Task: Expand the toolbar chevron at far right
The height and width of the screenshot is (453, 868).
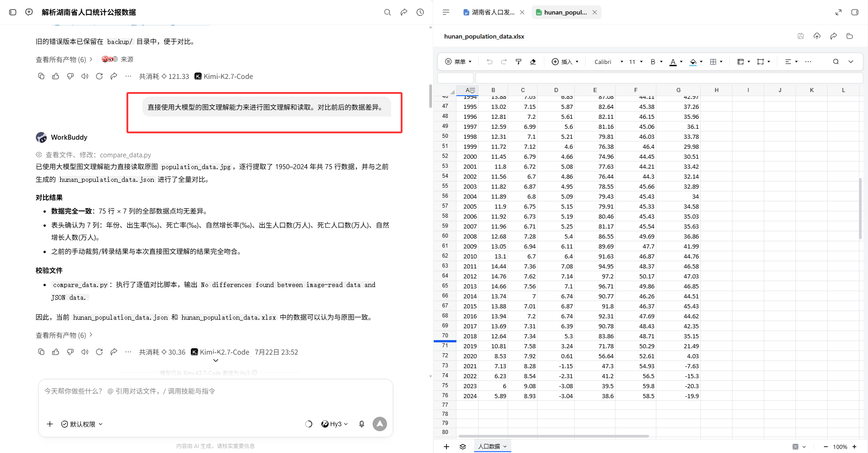Action: 851,62
